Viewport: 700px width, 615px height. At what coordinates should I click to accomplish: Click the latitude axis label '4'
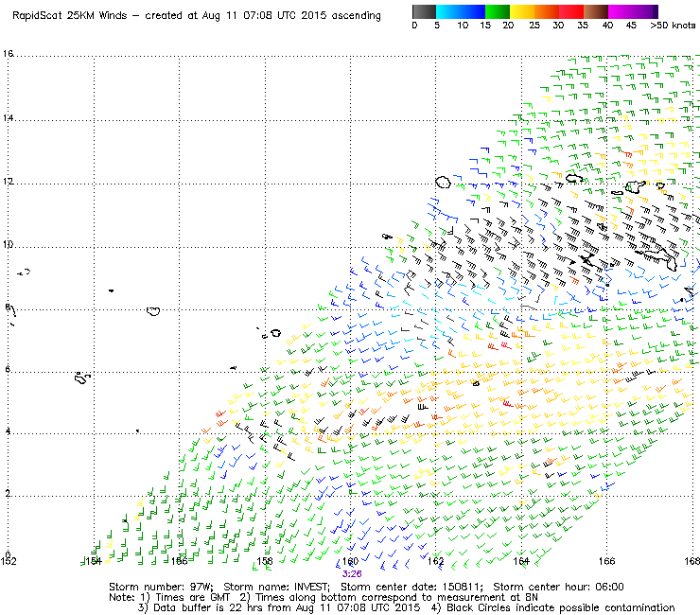(8, 431)
